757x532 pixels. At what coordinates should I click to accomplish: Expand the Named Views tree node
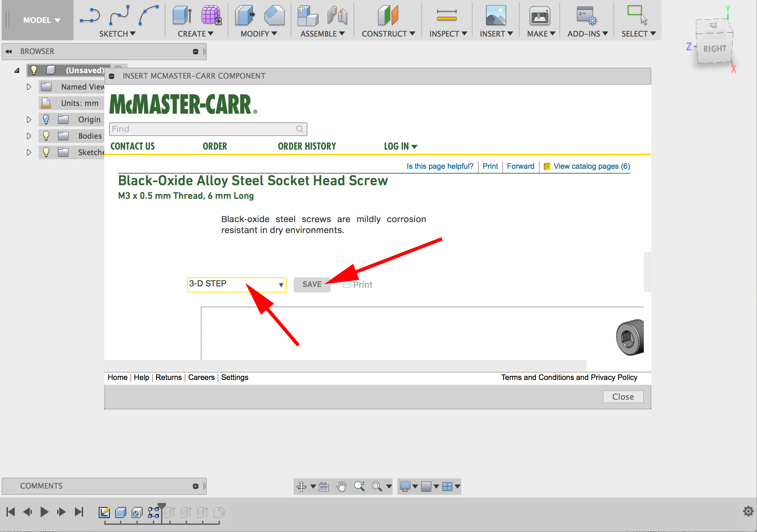pos(29,87)
